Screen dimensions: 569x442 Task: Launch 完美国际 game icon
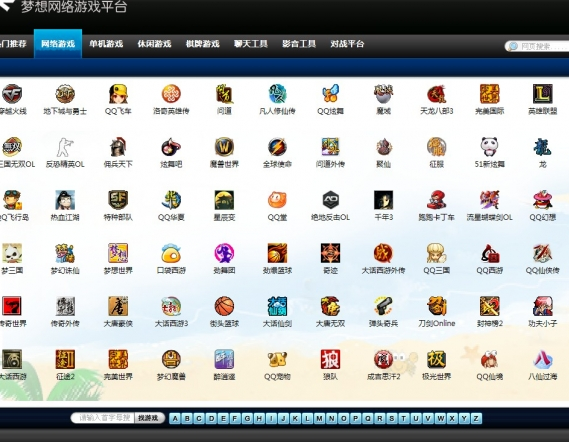pos(490,94)
